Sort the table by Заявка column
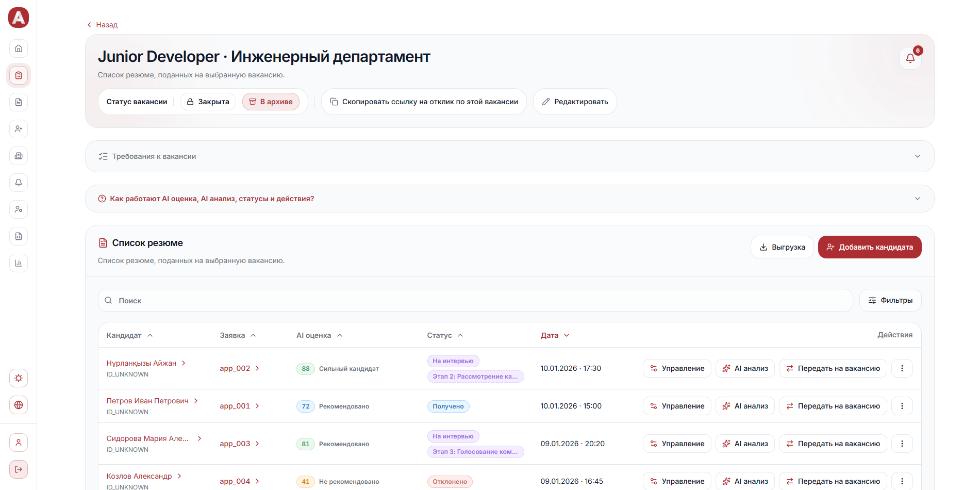 238,335
